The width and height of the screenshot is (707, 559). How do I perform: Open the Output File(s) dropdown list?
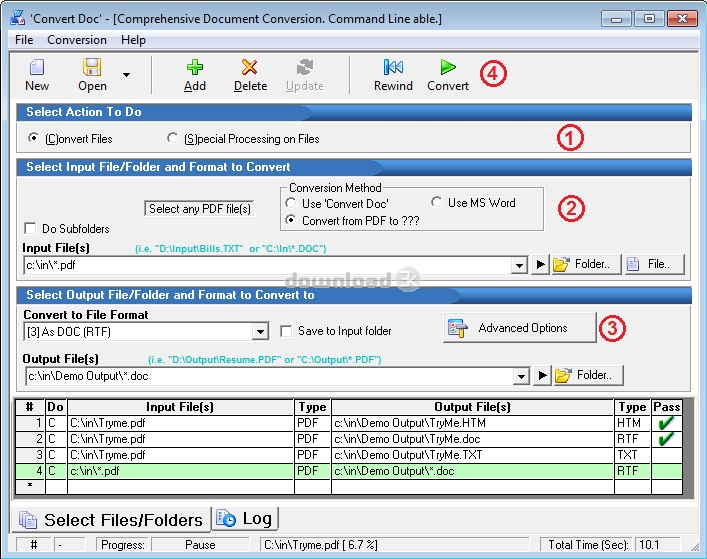[521, 376]
